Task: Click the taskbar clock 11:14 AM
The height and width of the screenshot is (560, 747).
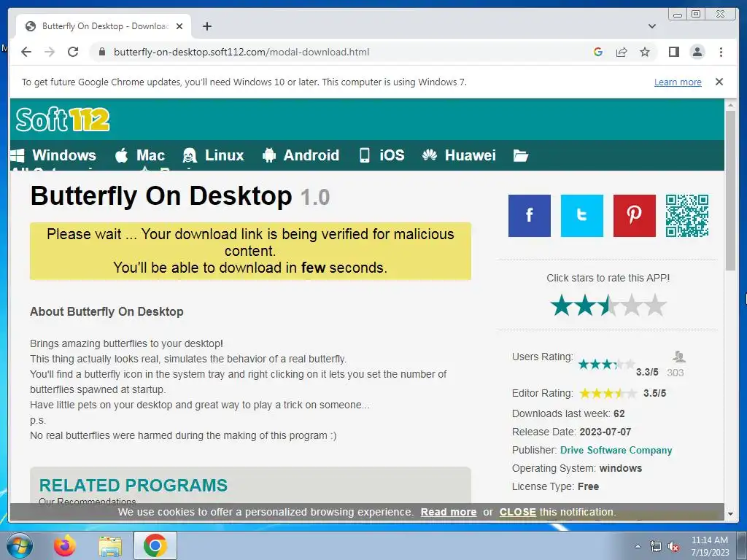Action: (x=709, y=540)
